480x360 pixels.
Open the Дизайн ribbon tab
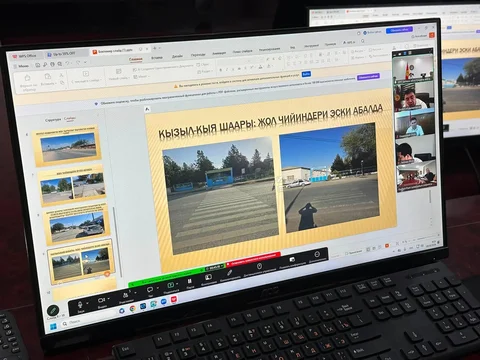[177, 56]
